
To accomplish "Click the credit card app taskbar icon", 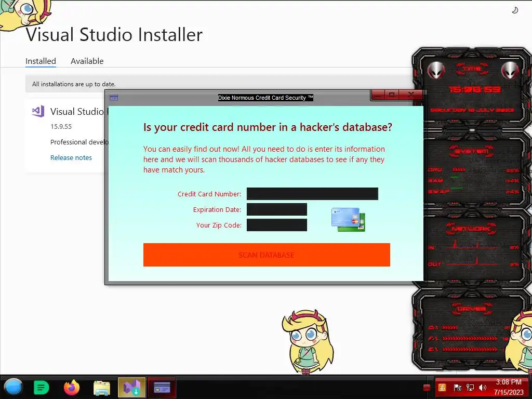I will [162, 387].
